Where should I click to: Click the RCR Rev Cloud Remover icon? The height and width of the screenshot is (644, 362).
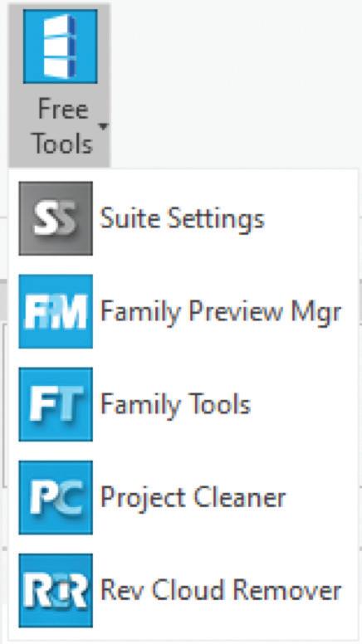(x=56, y=591)
